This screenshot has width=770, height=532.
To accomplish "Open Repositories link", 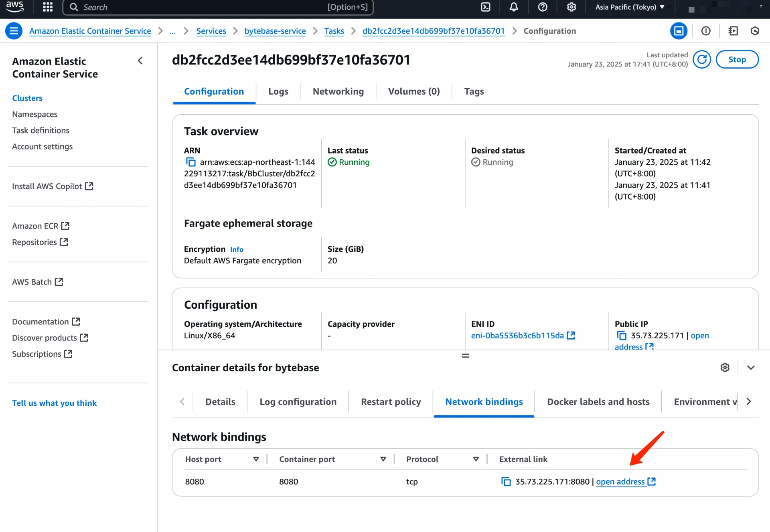I will point(40,242).
